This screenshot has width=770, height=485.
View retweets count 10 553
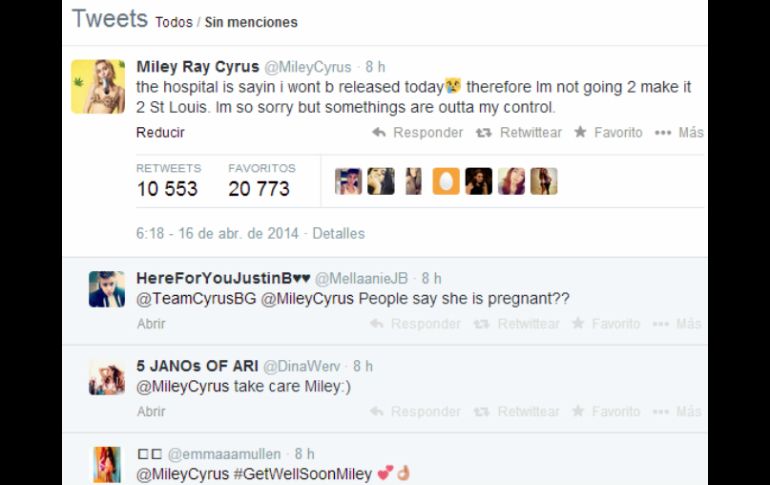coord(167,189)
